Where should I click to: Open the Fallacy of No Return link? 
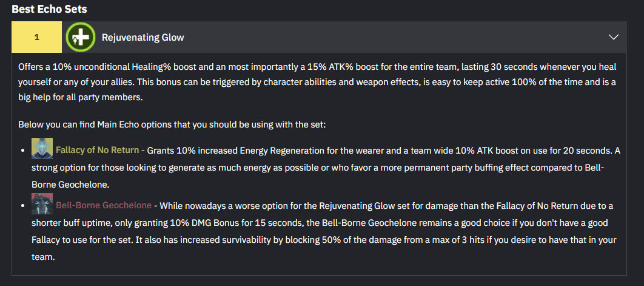tap(97, 150)
